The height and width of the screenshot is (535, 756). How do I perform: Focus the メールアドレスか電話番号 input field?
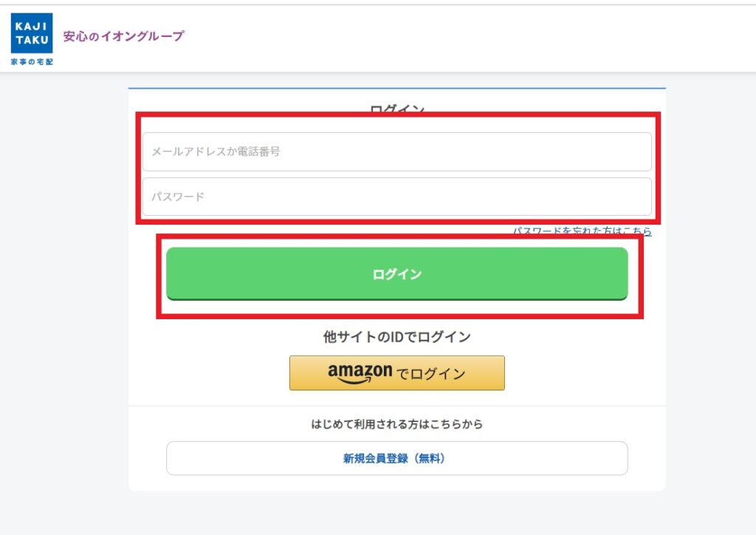(396, 151)
